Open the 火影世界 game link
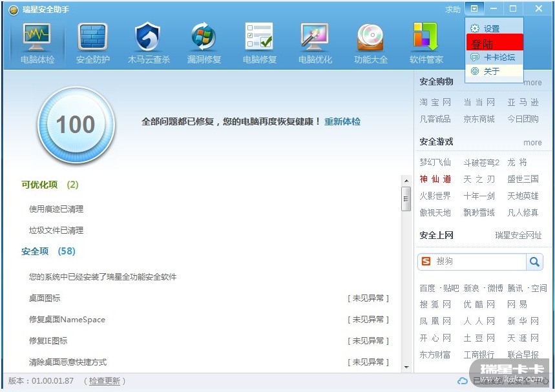The height and width of the screenshot is (392, 555). 435,196
